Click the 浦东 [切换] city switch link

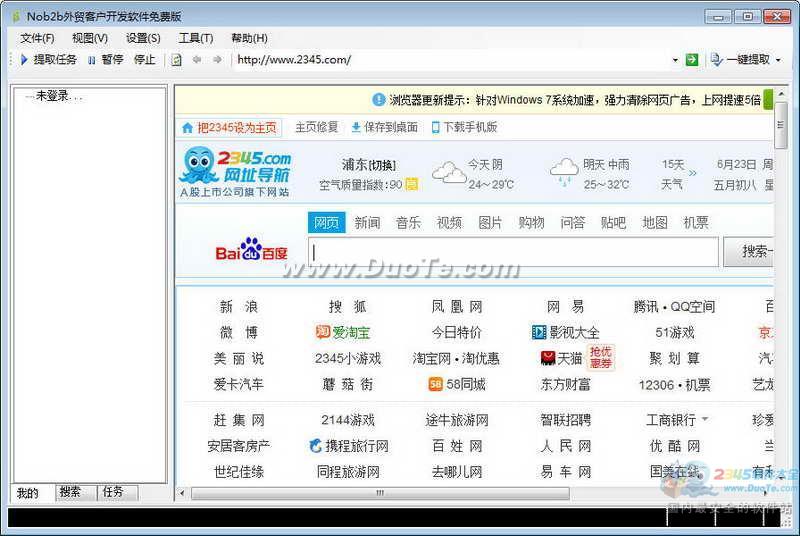(368, 165)
